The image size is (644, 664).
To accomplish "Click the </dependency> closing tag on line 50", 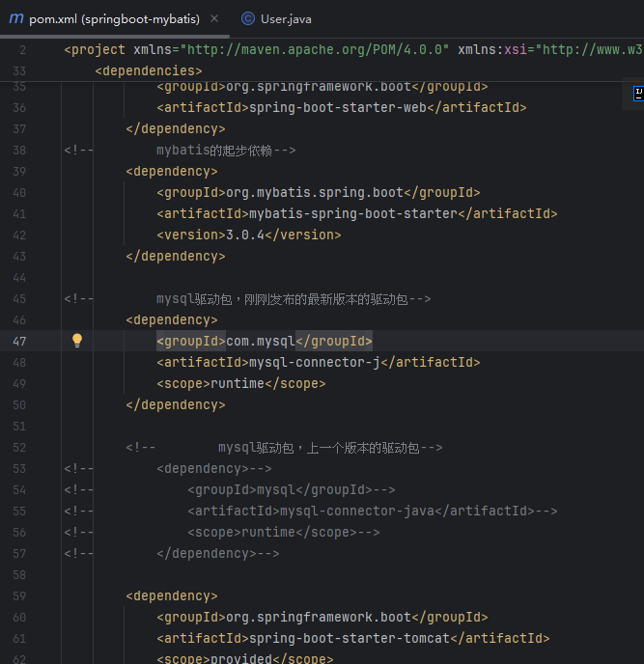I will coord(176,404).
